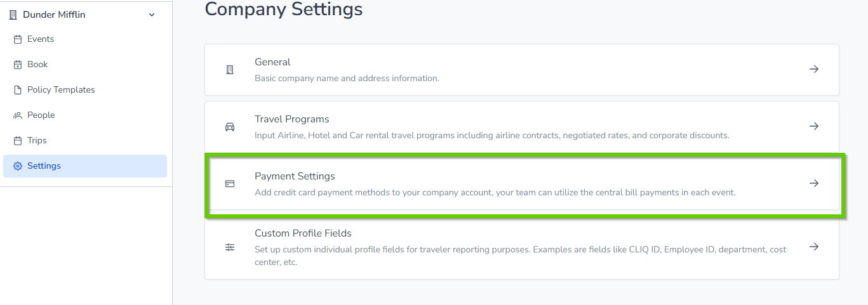This screenshot has height=305, width=868.
Task: Click the Book calendar icon in sidebar
Action: point(18,65)
